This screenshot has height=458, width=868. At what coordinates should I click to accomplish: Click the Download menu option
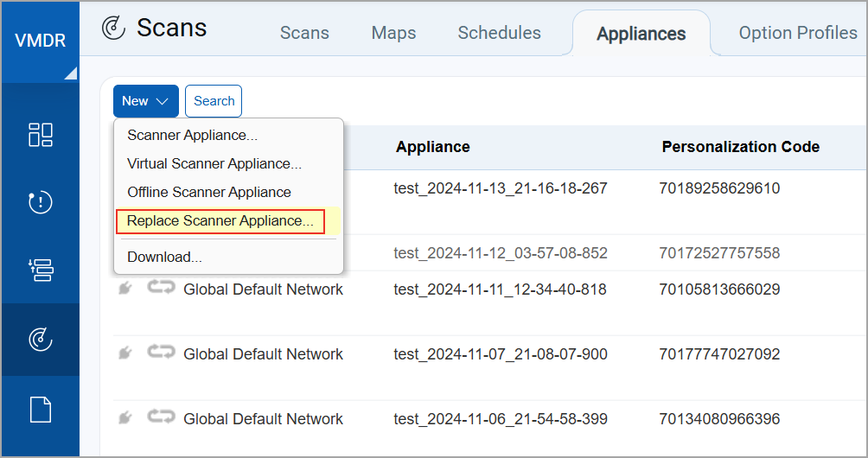pyautogui.click(x=164, y=257)
